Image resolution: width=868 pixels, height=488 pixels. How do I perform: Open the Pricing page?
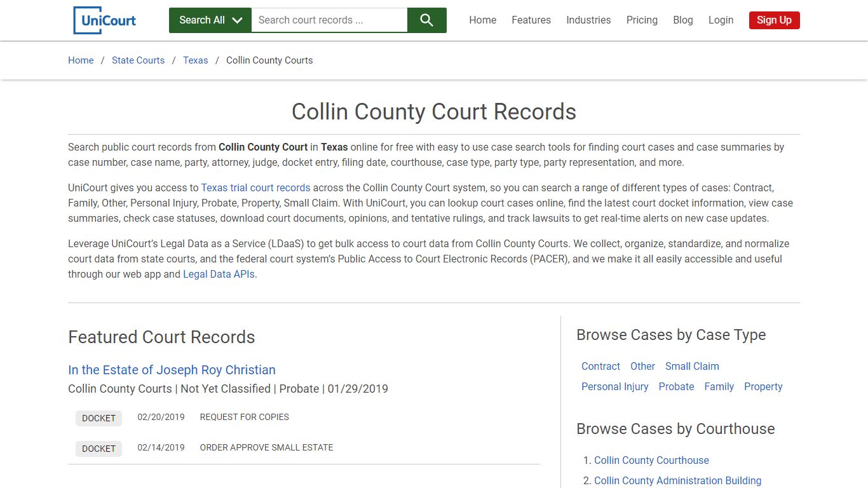(642, 20)
